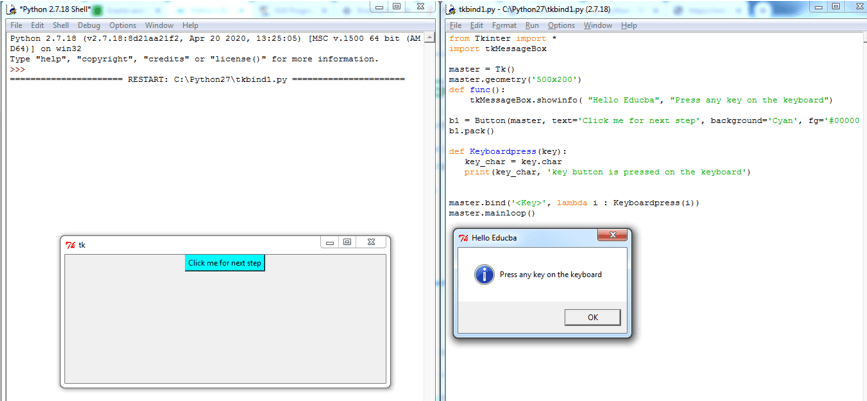Open Edit menu in tkbind1.py editor
The image size is (867, 401).
[x=477, y=25]
